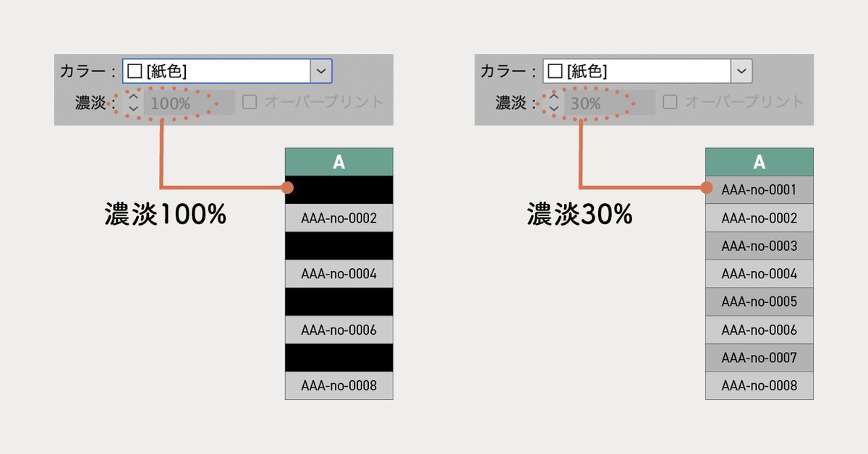Select AAA-no-0005 cell in right table
The width and height of the screenshot is (868, 454).
tap(759, 301)
